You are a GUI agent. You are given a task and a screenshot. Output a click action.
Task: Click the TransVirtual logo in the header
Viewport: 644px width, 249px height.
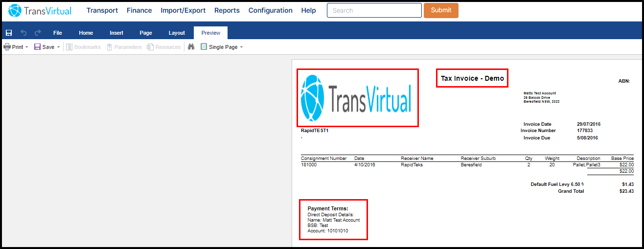[40, 10]
